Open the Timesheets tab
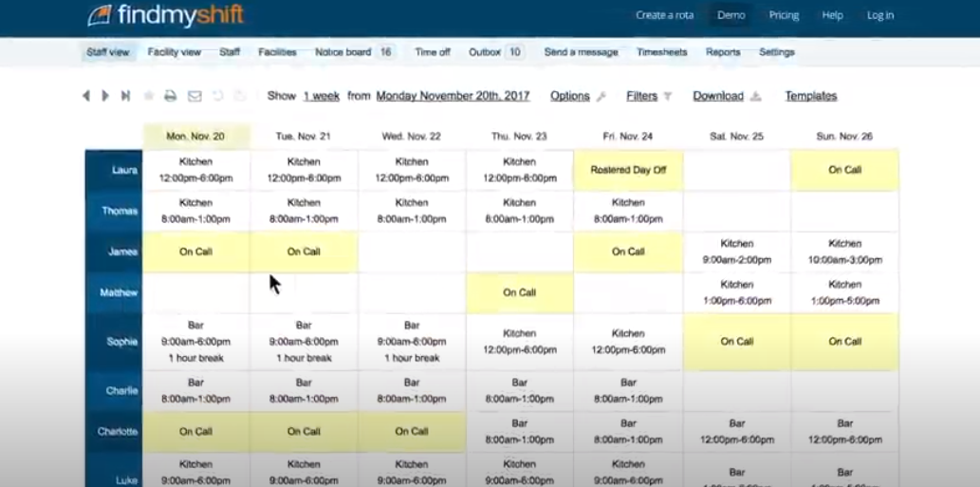 (x=661, y=52)
